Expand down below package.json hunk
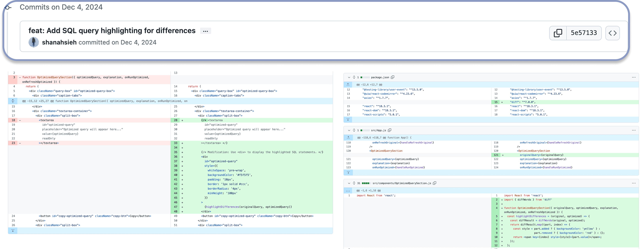644x249 pixels. (x=348, y=120)
